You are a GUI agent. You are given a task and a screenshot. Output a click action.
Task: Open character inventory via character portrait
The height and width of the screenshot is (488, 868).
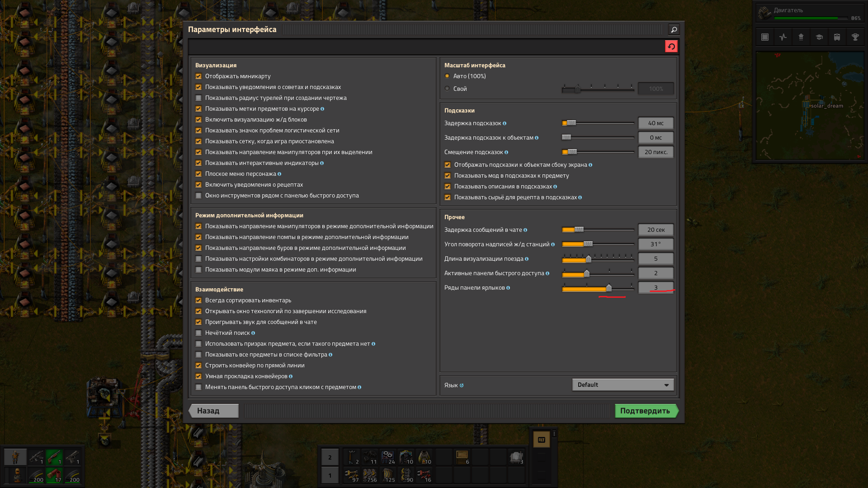(15, 457)
